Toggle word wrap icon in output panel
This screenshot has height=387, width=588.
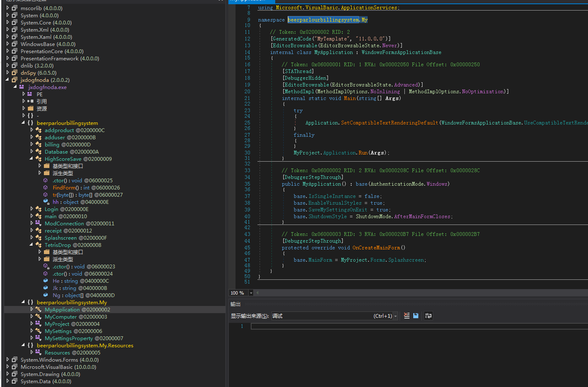click(x=428, y=316)
